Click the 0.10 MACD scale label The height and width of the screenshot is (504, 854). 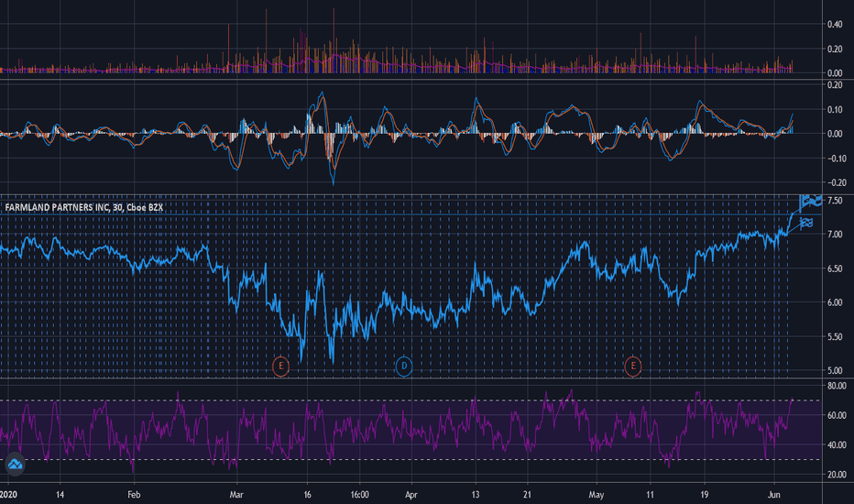pyautogui.click(x=835, y=110)
